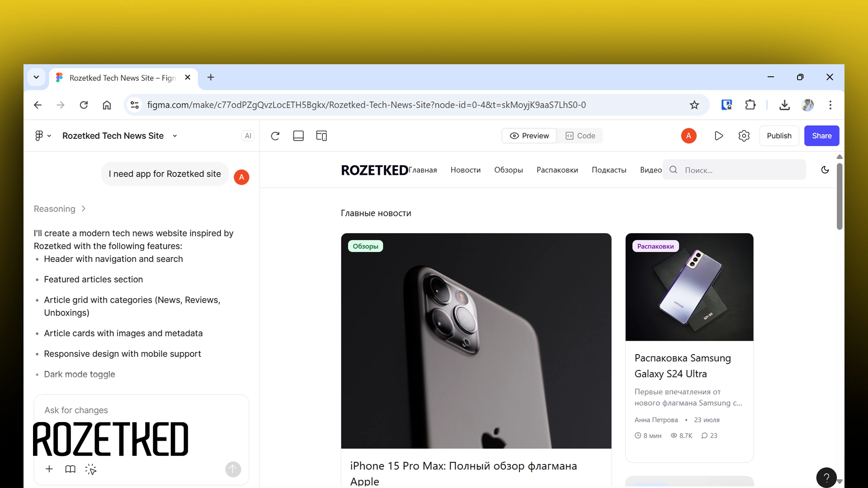This screenshot has height=488, width=868.
Task: Click the select element pointer icon
Action: point(91,469)
